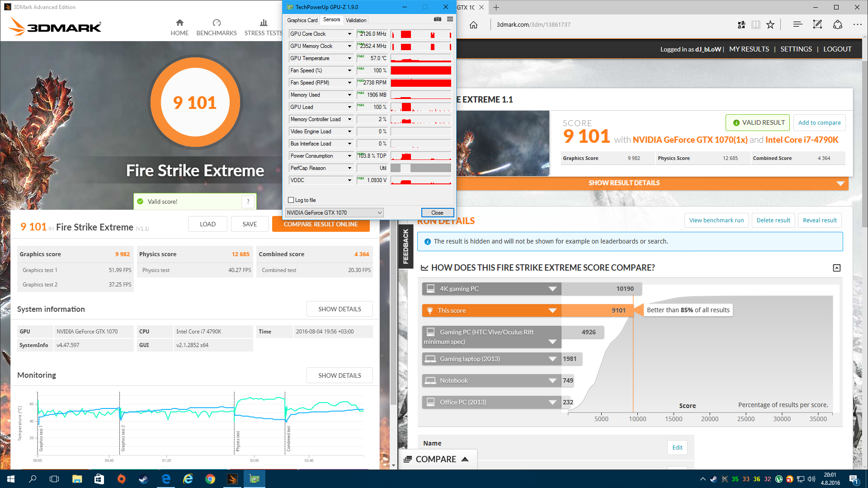Open the Windows Start menu
The height and width of the screenshot is (488, 868).
[11, 479]
